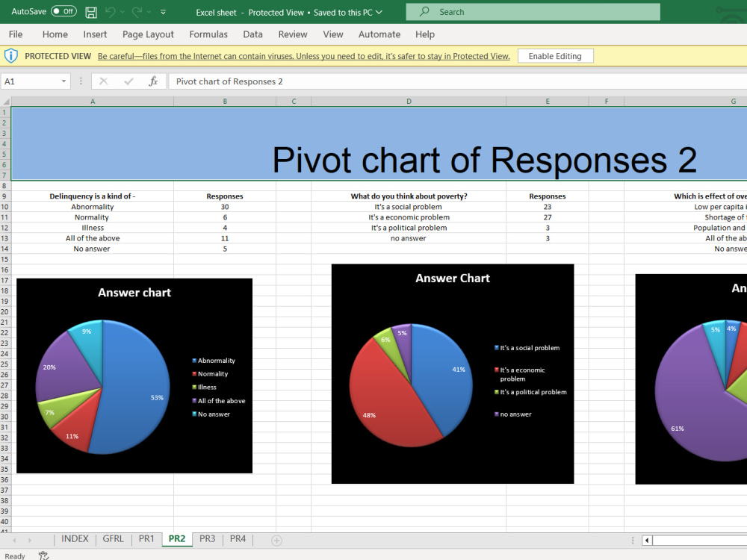Open Undo history dropdown arrow
Image resolution: width=747 pixels, height=560 pixels.
[123, 12]
